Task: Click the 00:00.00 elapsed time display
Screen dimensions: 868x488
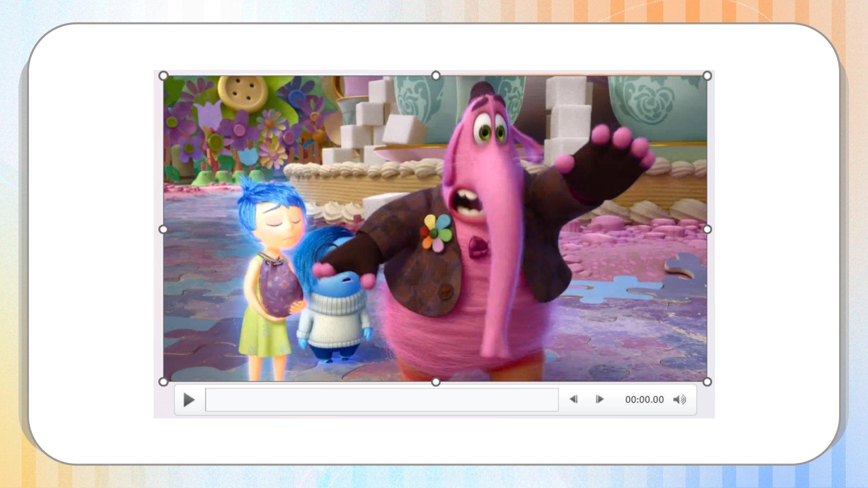Action: click(644, 399)
